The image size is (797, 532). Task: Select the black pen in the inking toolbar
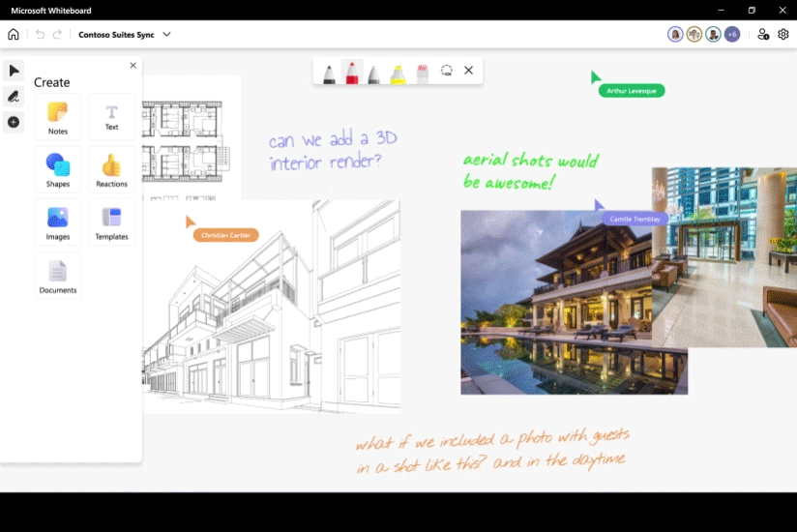(329, 73)
